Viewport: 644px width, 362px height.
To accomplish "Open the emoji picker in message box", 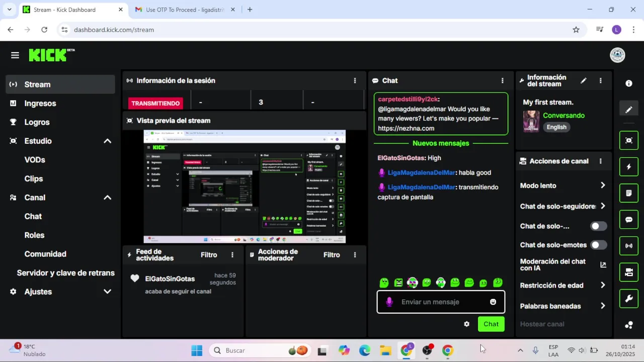I will tap(493, 302).
